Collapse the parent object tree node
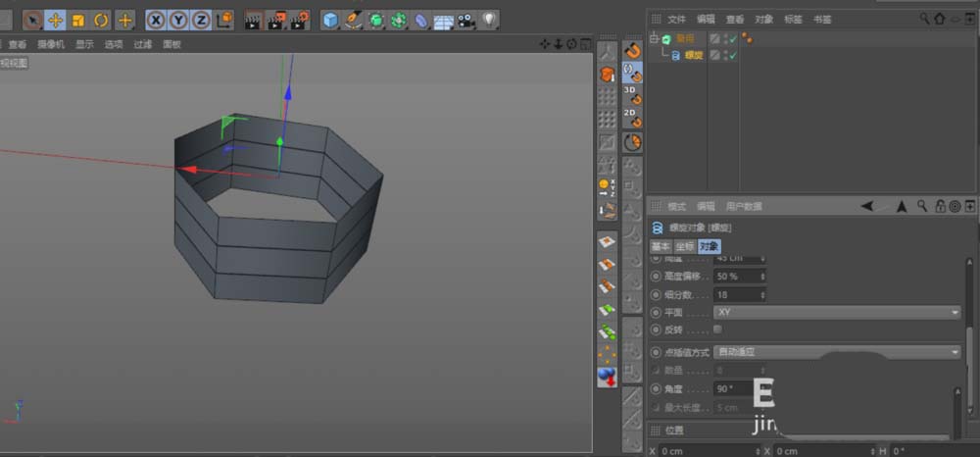This screenshot has width=980, height=457. coord(654,39)
